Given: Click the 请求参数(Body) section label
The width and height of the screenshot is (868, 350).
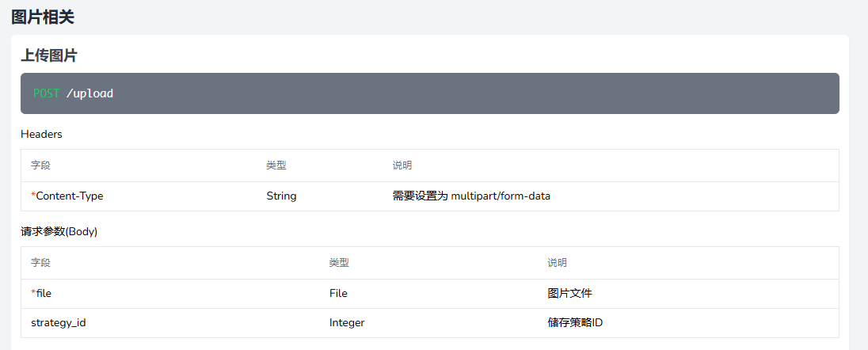Looking at the screenshot, I should (59, 232).
